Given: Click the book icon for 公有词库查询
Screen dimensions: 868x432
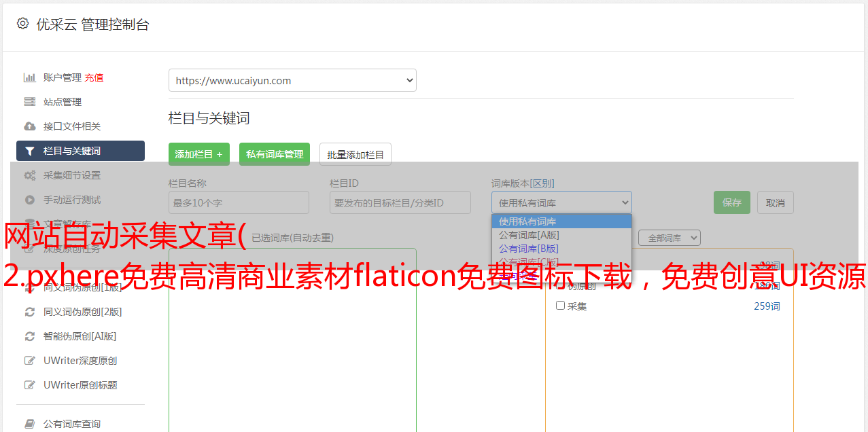Looking at the screenshot, I should click(x=30, y=424).
